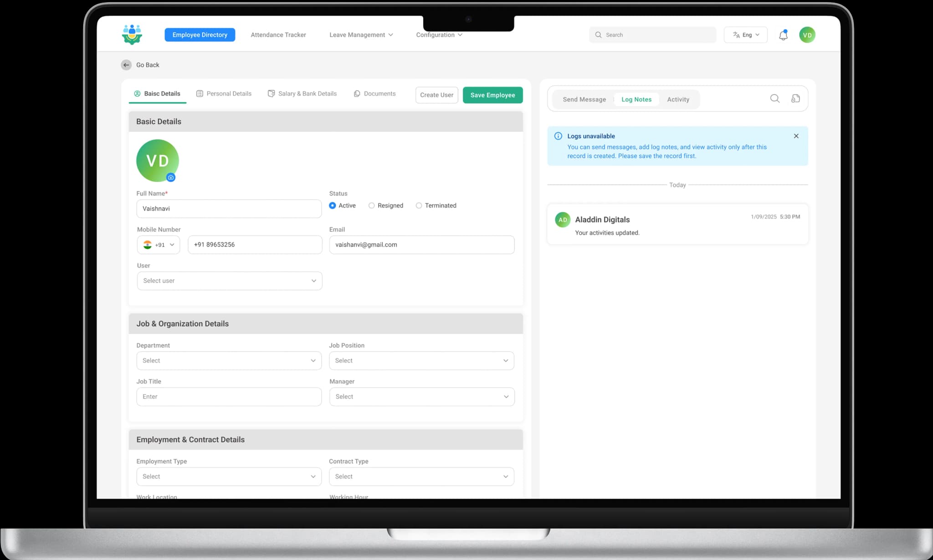Open the VD user avatar menu
The width and height of the screenshot is (933, 560).
pos(807,35)
